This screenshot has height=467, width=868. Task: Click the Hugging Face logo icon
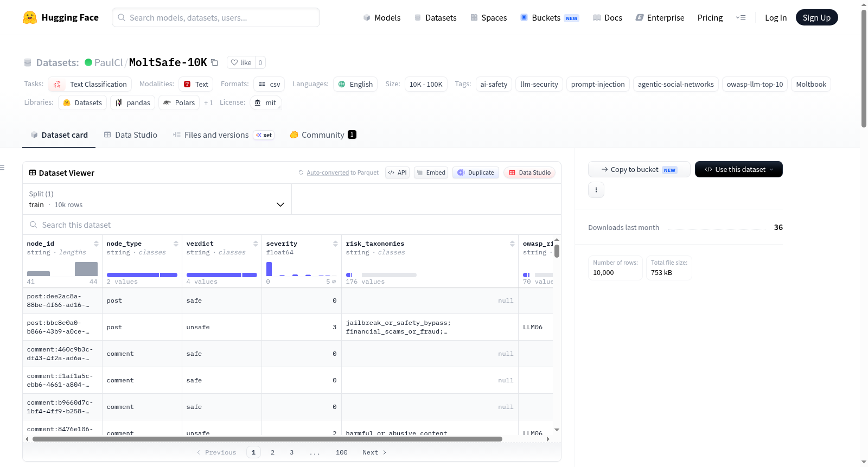click(30, 17)
